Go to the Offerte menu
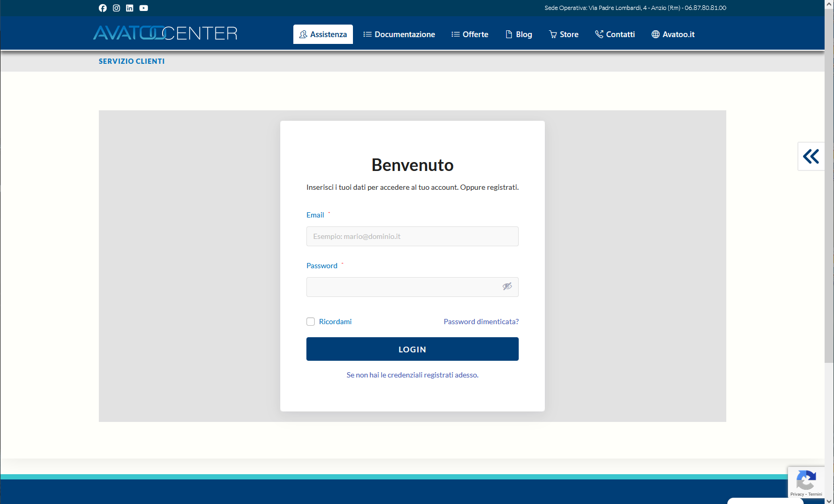The height and width of the screenshot is (504, 834). (470, 35)
